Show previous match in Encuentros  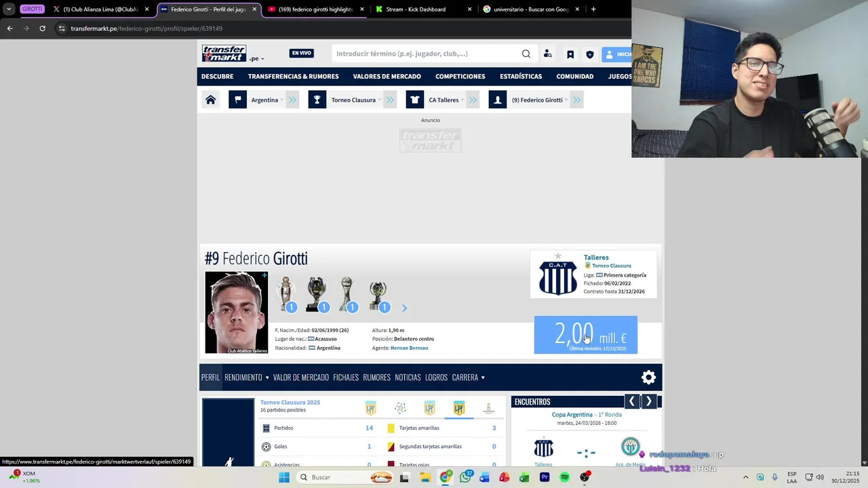(631, 401)
